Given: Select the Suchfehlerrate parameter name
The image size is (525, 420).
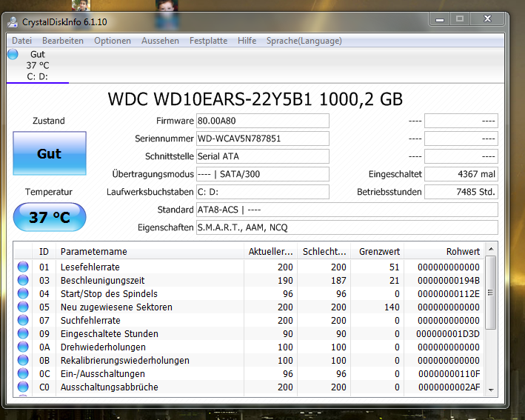Looking at the screenshot, I should point(90,321).
